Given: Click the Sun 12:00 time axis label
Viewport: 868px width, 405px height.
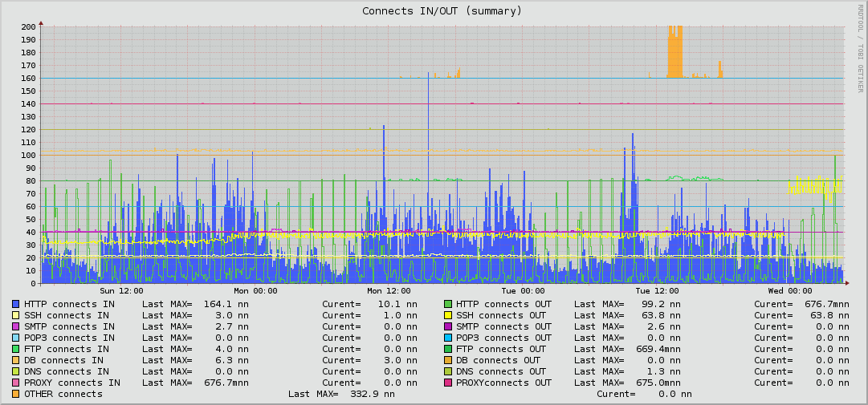Looking at the screenshot, I should [x=121, y=290].
